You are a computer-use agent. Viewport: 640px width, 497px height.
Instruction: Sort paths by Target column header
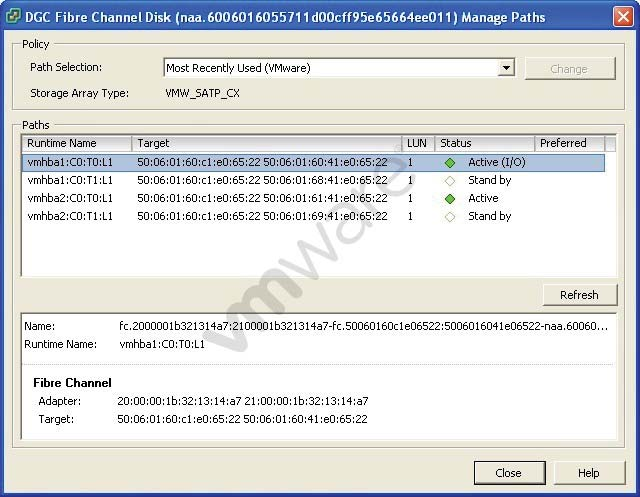coord(267,143)
